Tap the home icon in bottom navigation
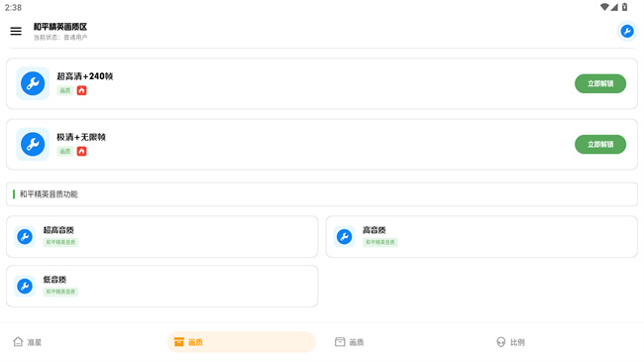Image resolution: width=644 pixels, height=362 pixels. [18, 342]
